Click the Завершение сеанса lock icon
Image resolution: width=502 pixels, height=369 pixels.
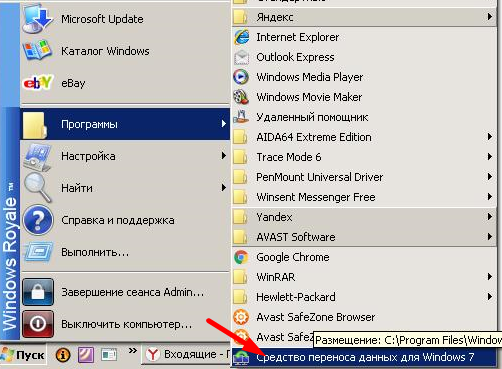point(38,292)
